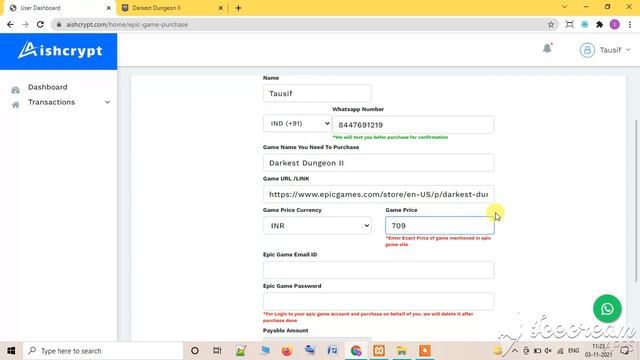Screen dimensions: 640x360
Task: Open Chrome tab search chevron
Action: (564, 7)
